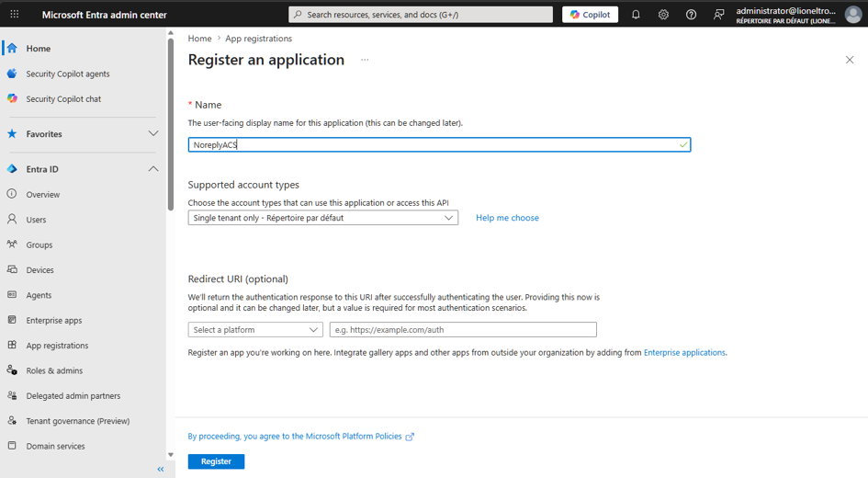Click the top search resources box
This screenshot has height=478, width=868.
(421, 15)
